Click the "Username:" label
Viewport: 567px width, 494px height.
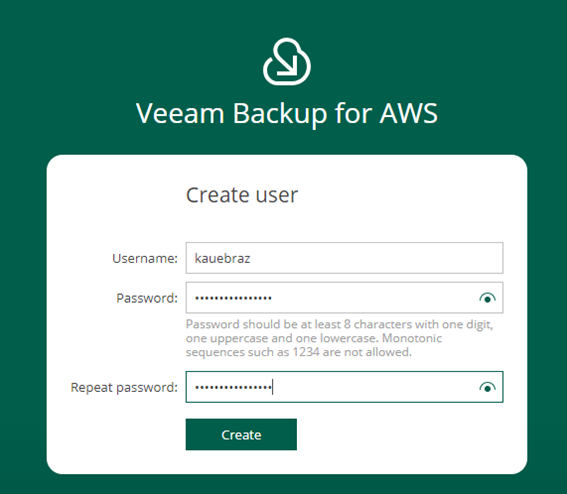pos(145,258)
